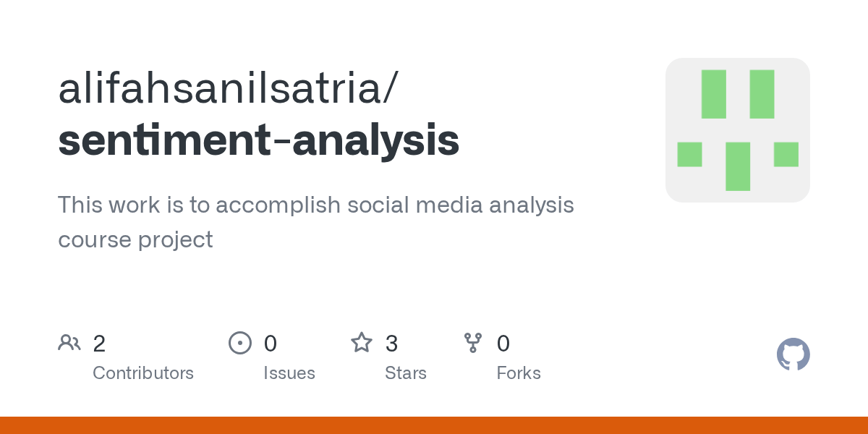
Task: Click the Issues circle-dot icon
Action: pyautogui.click(x=240, y=342)
